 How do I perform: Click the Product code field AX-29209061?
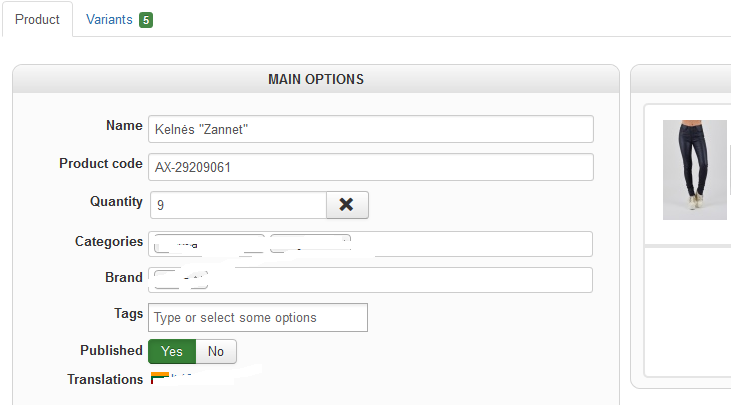[371, 167]
